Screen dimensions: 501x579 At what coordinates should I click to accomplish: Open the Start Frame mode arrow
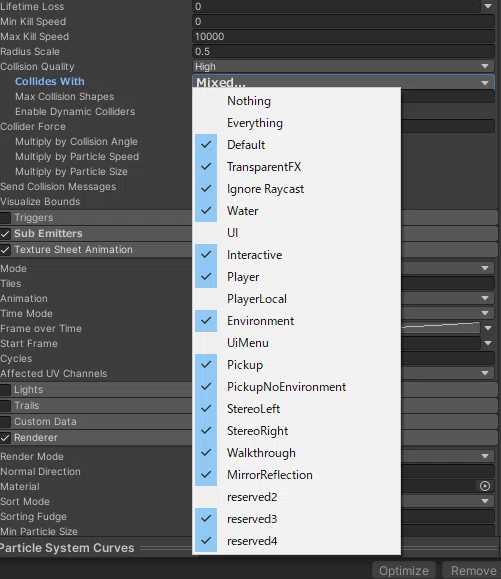[488, 343]
